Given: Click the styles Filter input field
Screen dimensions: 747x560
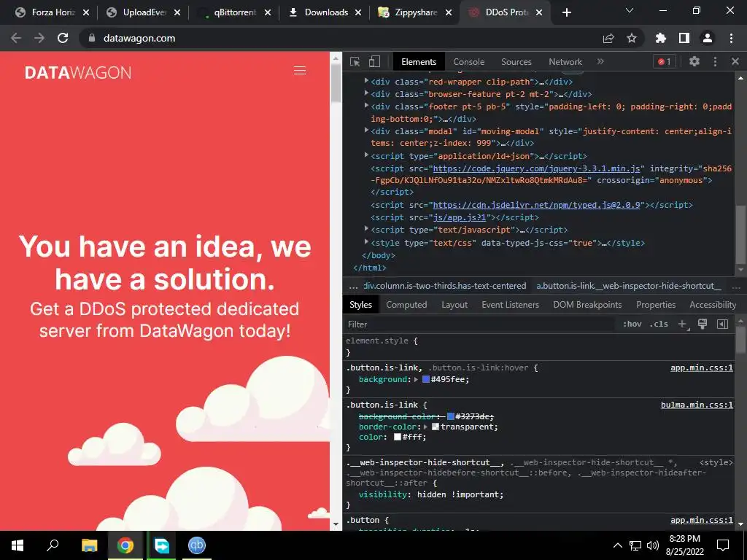Looking at the screenshot, I should [x=479, y=324].
